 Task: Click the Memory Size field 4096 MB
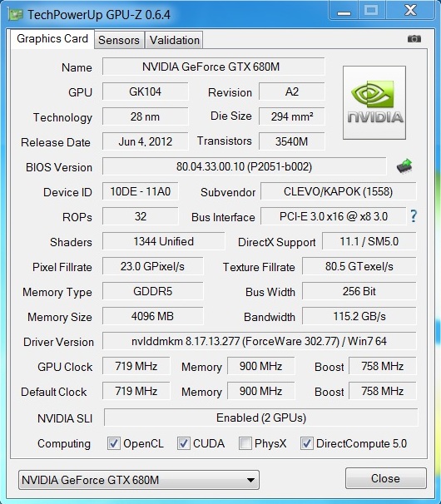pyautogui.click(x=152, y=316)
